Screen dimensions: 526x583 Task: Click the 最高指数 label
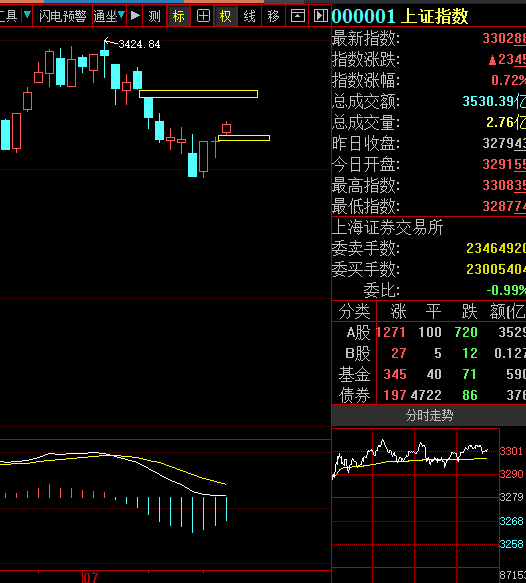point(366,185)
